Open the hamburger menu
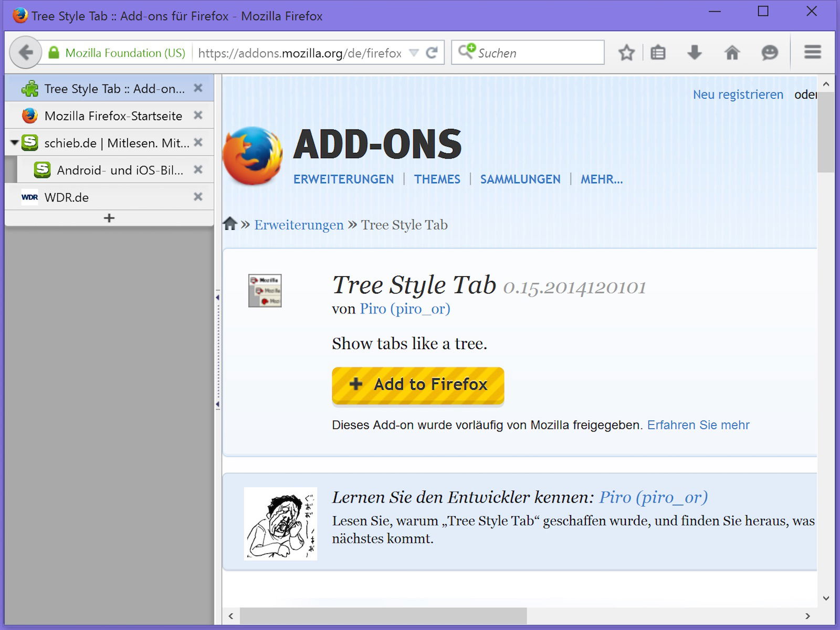Screen dimensions: 840x630 [813, 52]
